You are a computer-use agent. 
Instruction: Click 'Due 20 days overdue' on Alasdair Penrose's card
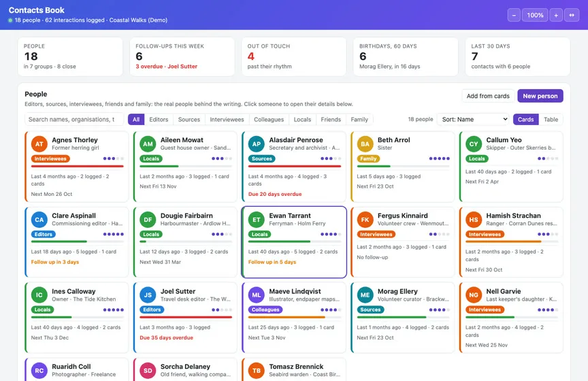pyautogui.click(x=275, y=195)
